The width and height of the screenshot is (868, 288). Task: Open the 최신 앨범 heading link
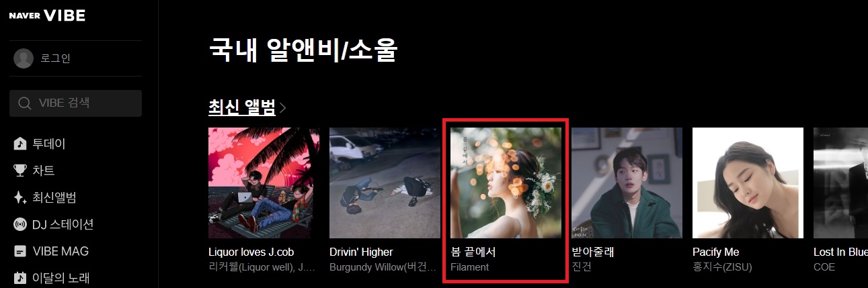click(242, 107)
